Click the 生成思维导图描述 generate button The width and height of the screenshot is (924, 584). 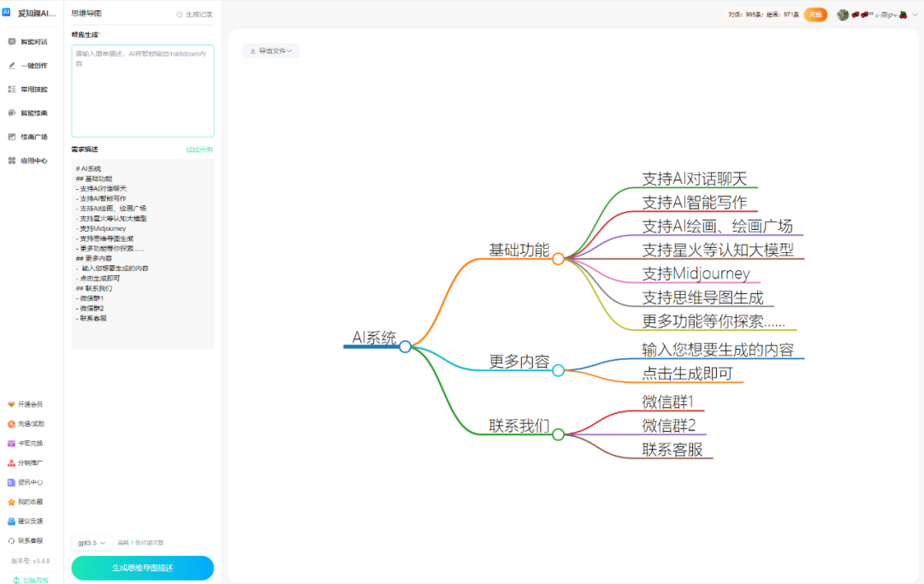142,568
